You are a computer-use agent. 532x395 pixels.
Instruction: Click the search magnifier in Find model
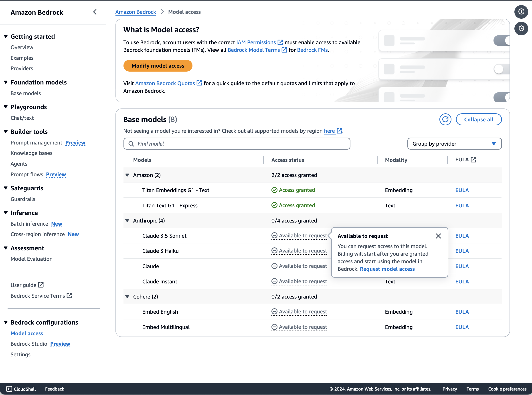(x=131, y=144)
